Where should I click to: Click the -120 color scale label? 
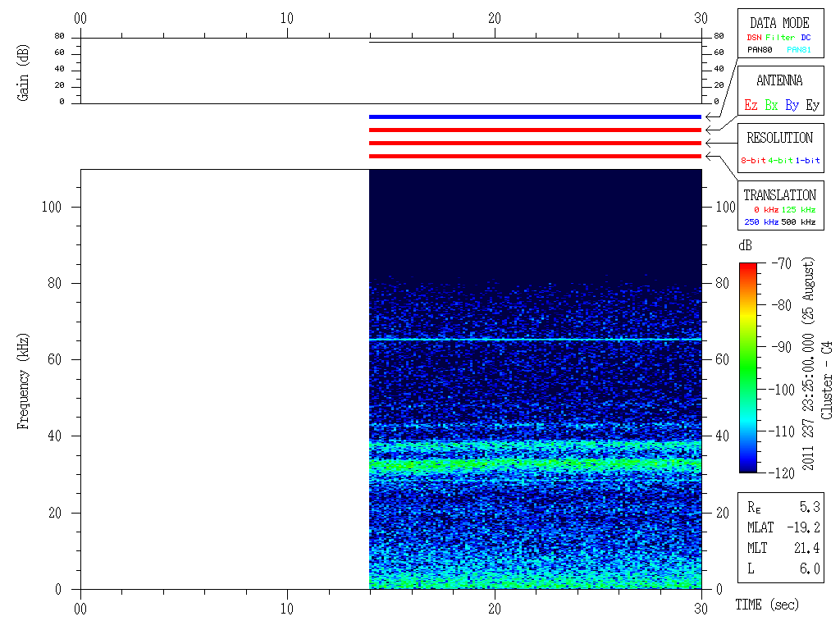coord(783,473)
